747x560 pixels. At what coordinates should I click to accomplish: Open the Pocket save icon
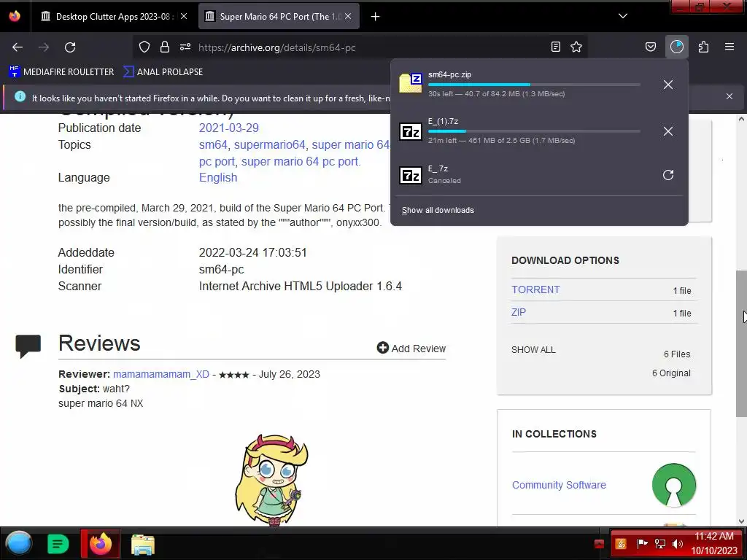click(x=650, y=47)
